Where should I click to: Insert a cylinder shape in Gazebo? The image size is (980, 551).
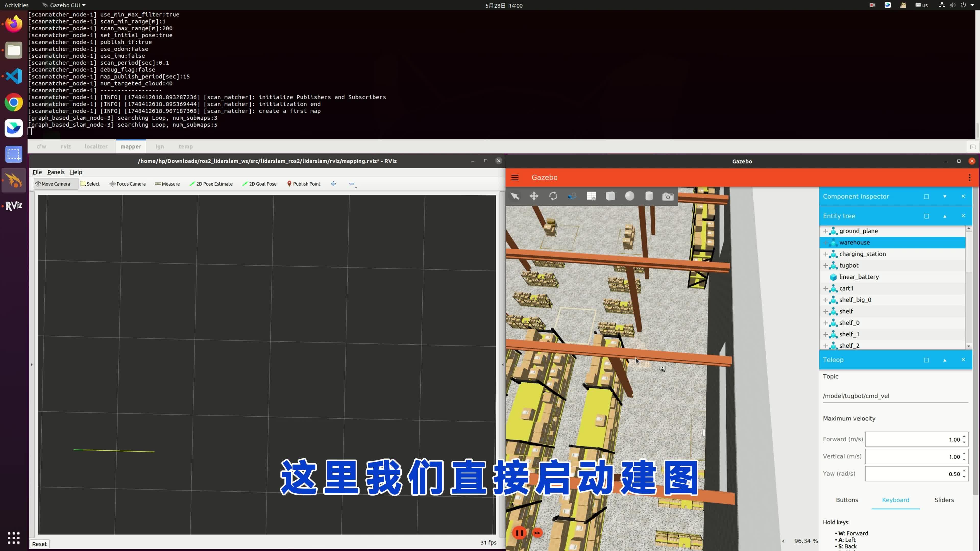(x=649, y=196)
